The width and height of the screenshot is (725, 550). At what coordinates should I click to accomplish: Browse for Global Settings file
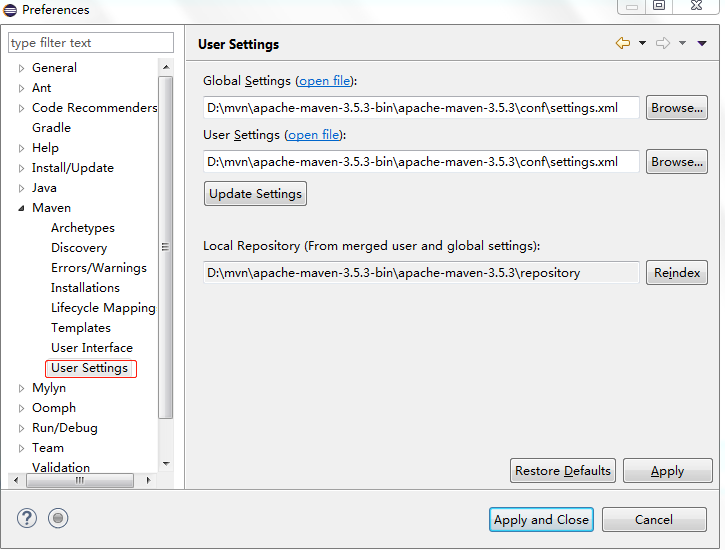(677, 108)
